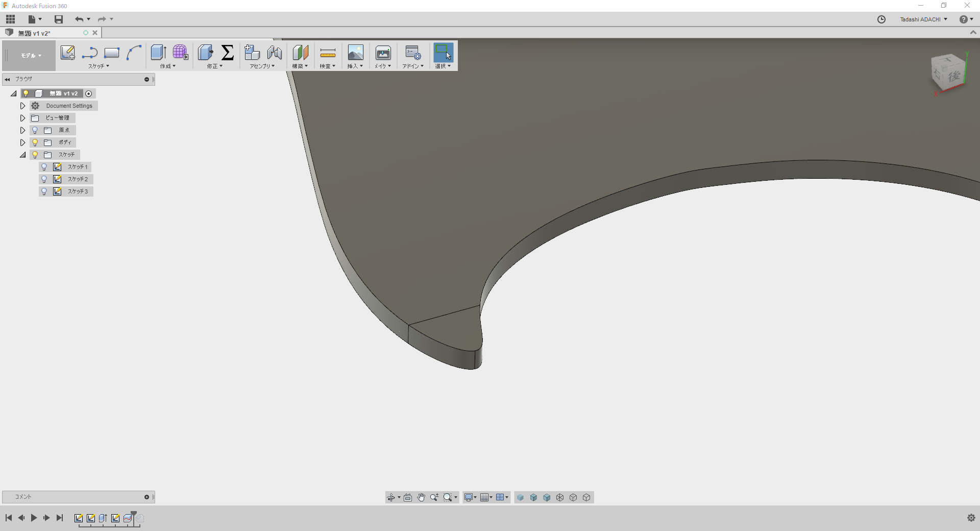980x531 pixels.
Task: Click the Insert image icon
Action: point(355,53)
